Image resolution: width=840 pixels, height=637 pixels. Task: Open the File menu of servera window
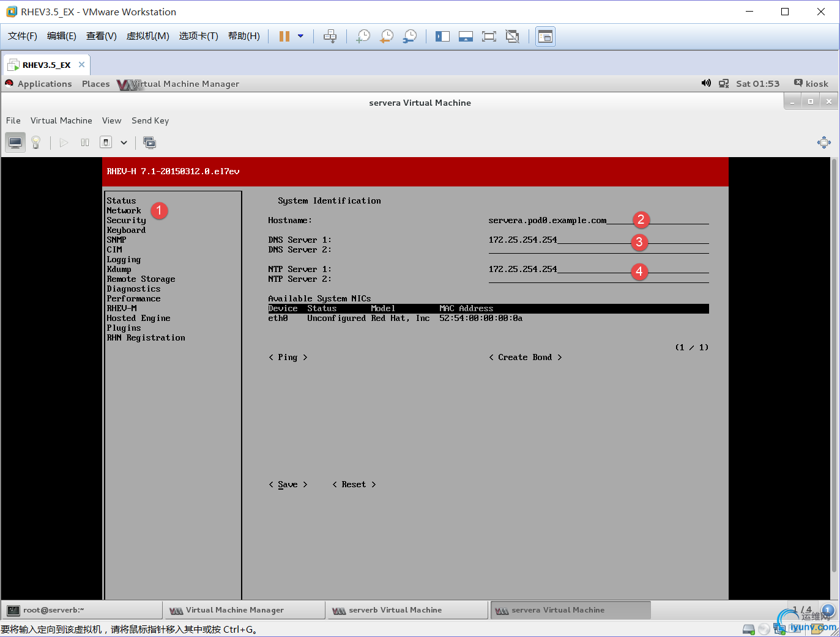pyautogui.click(x=13, y=120)
